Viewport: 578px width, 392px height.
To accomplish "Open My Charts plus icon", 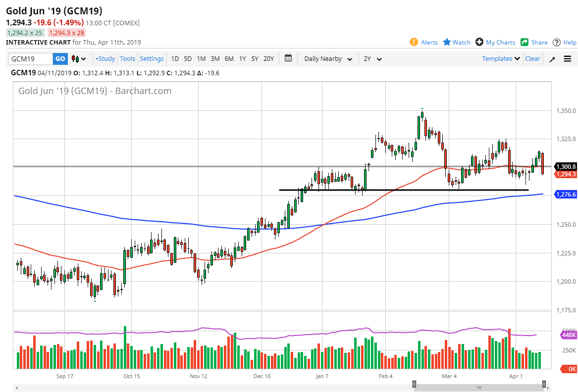I will point(479,42).
